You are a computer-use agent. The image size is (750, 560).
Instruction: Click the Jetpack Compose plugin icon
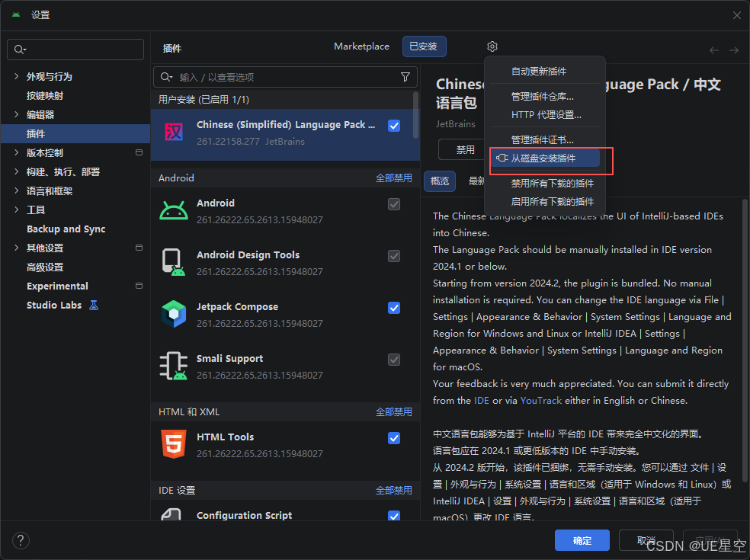coord(174,314)
